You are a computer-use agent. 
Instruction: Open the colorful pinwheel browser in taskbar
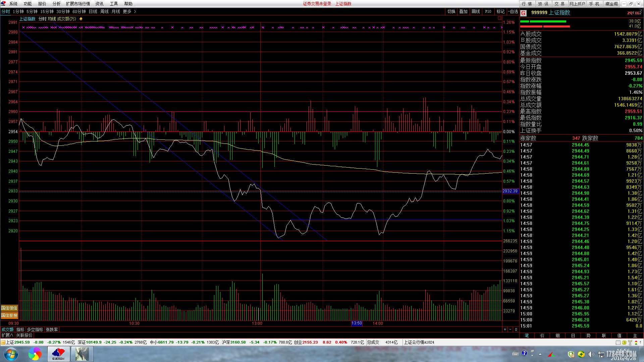[x=35, y=354]
